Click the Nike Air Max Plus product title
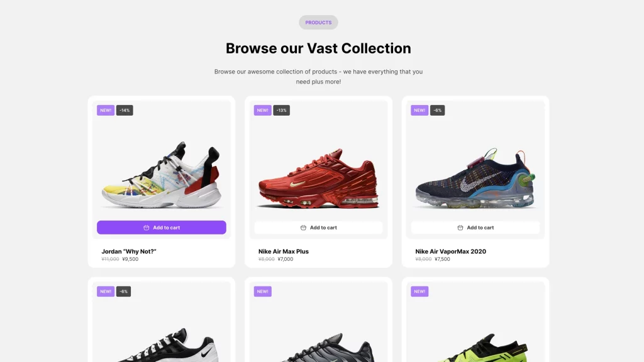Image resolution: width=644 pixels, height=362 pixels. pos(284,251)
